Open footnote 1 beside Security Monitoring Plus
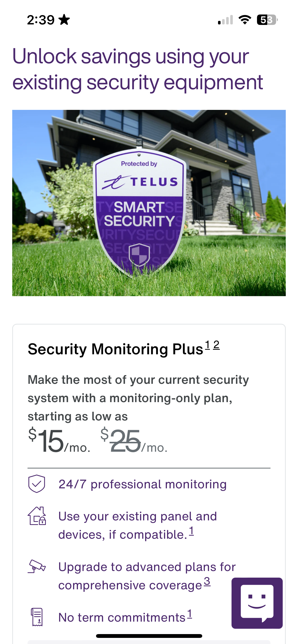Viewport: 298px width, 644px height. 208,345
